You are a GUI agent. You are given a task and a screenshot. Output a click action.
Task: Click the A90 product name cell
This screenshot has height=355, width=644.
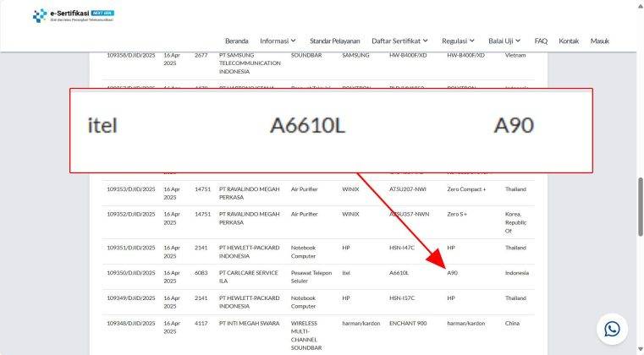point(452,273)
